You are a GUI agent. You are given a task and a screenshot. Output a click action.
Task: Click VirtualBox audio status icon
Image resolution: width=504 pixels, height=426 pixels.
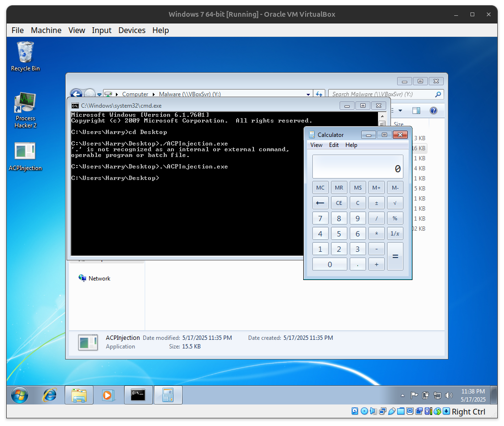(x=373, y=411)
